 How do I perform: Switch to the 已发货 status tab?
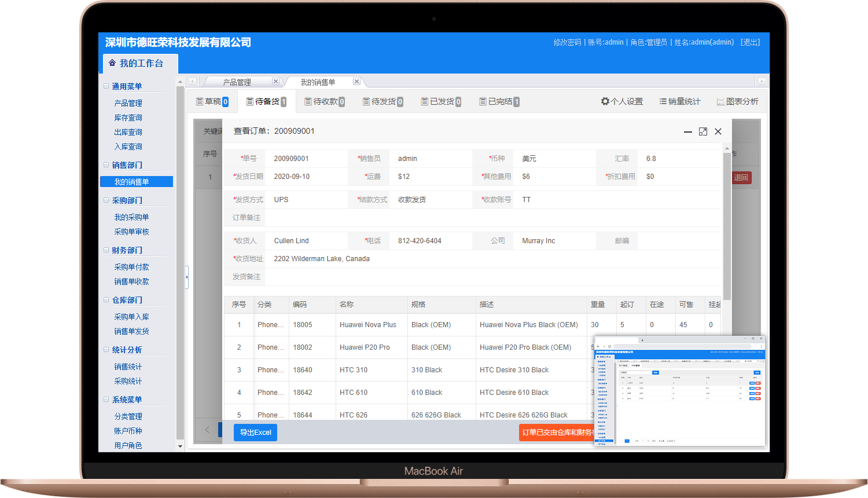441,101
